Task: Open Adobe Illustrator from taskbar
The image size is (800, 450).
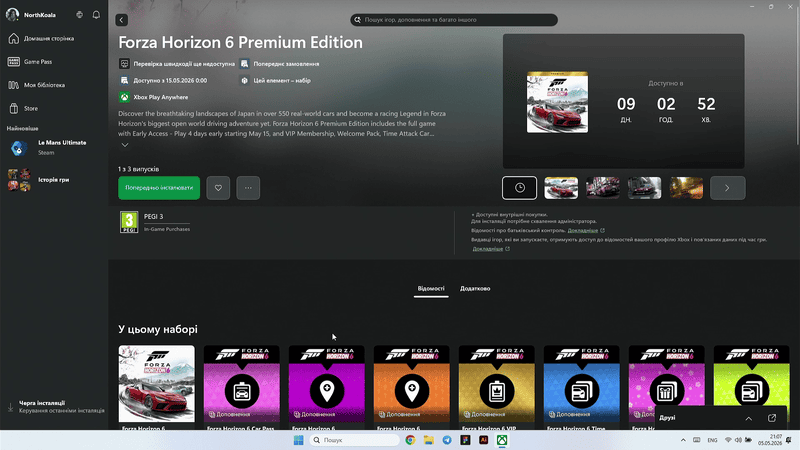Action: [x=484, y=440]
